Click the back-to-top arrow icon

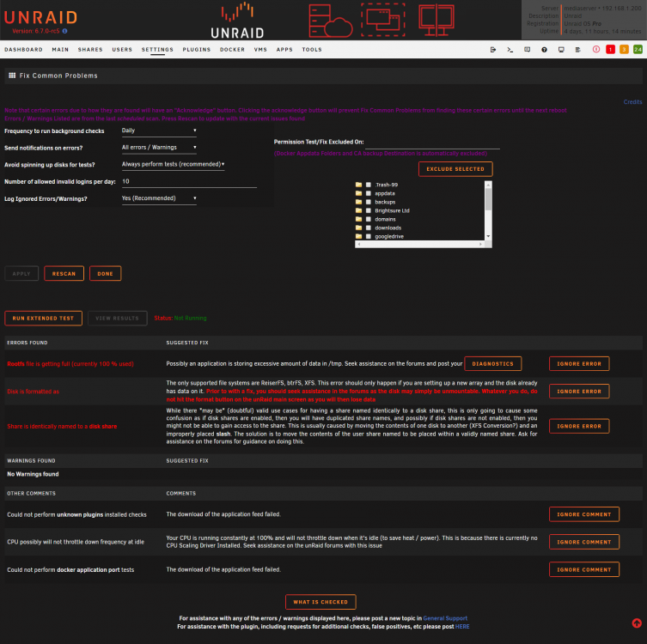click(637, 623)
